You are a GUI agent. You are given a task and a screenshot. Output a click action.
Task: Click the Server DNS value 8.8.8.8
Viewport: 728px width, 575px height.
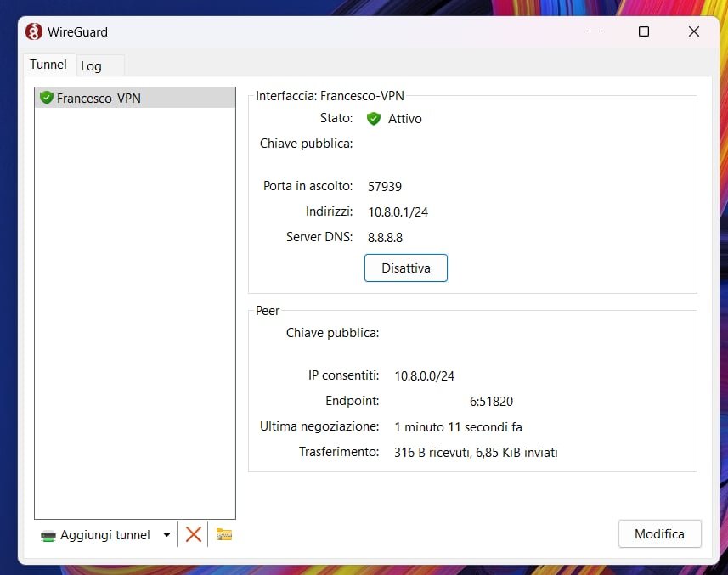(x=385, y=238)
